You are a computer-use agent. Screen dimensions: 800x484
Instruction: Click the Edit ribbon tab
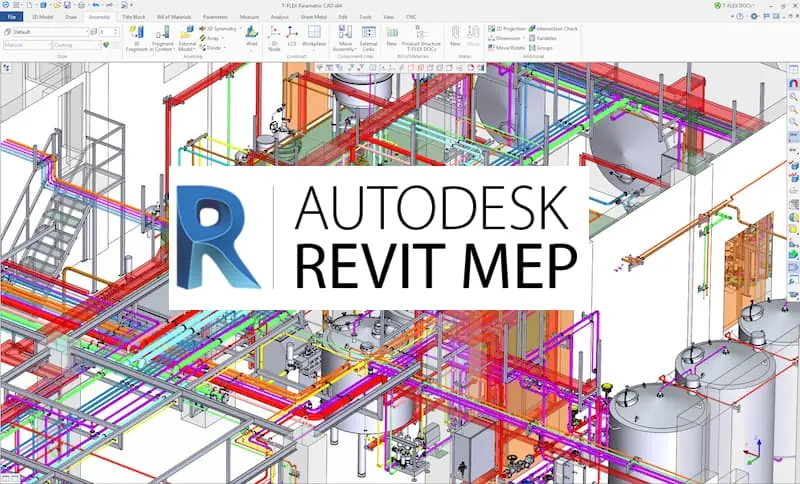[x=343, y=17]
